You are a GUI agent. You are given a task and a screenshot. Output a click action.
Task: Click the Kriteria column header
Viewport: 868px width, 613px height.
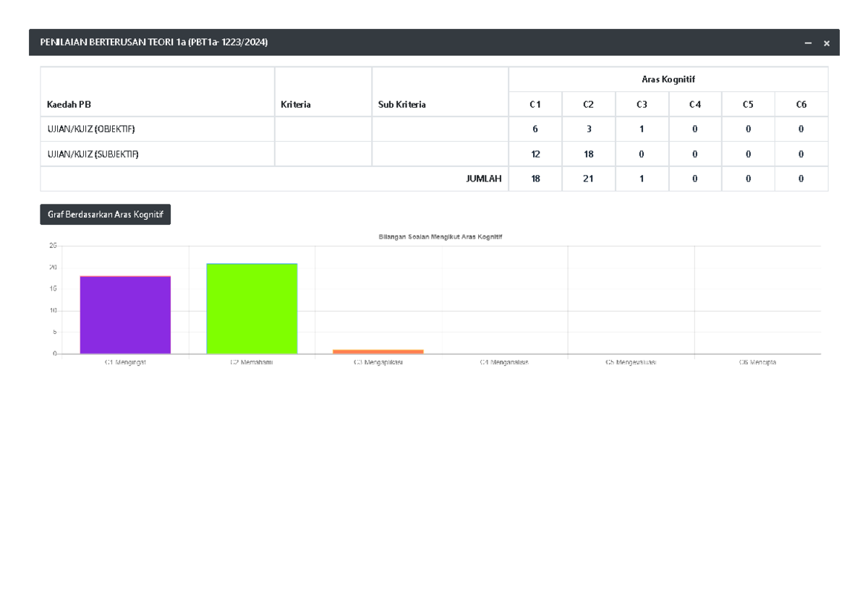[x=296, y=105]
